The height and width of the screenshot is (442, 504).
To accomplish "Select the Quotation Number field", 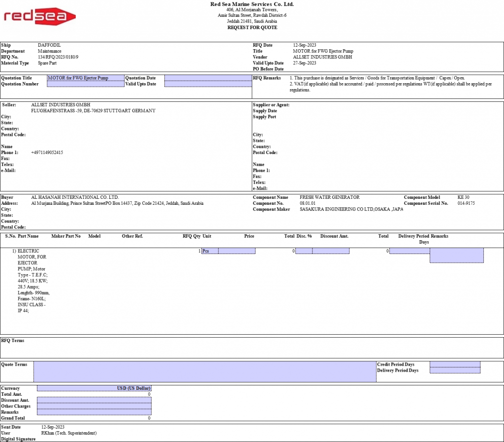I will coord(85,84).
